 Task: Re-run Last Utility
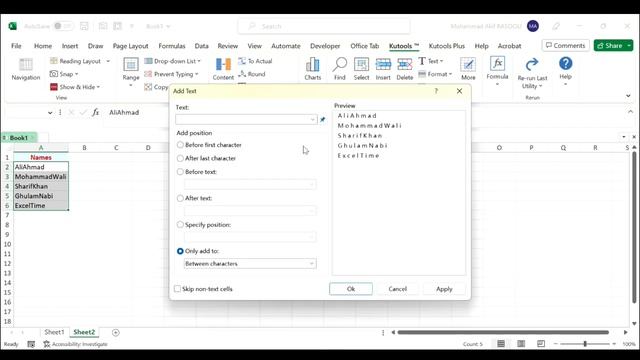tap(532, 73)
